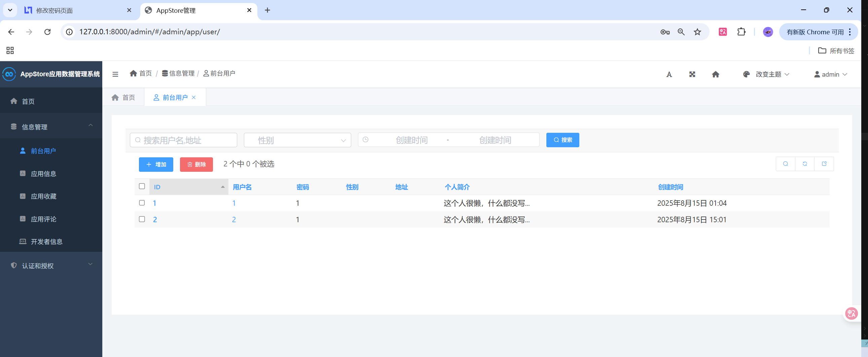Click floating translate bubble icon

point(852,314)
